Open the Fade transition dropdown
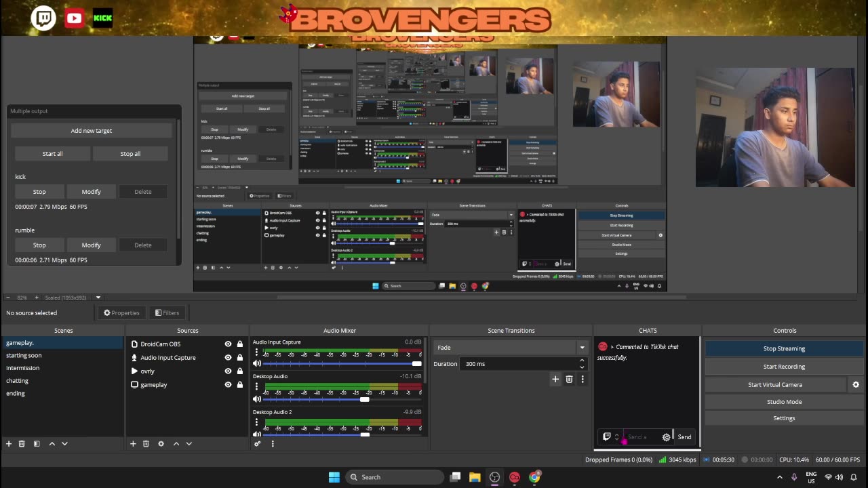This screenshot has height=488, width=868. click(510, 348)
